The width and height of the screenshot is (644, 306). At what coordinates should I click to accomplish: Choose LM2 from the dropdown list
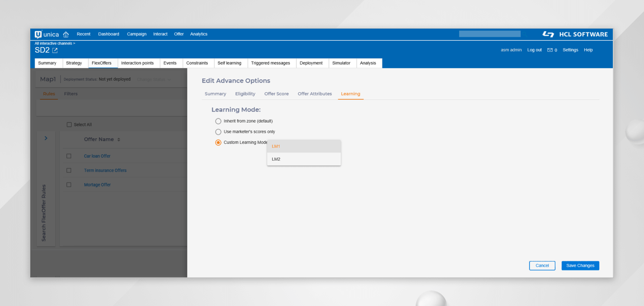(x=304, y=159)
